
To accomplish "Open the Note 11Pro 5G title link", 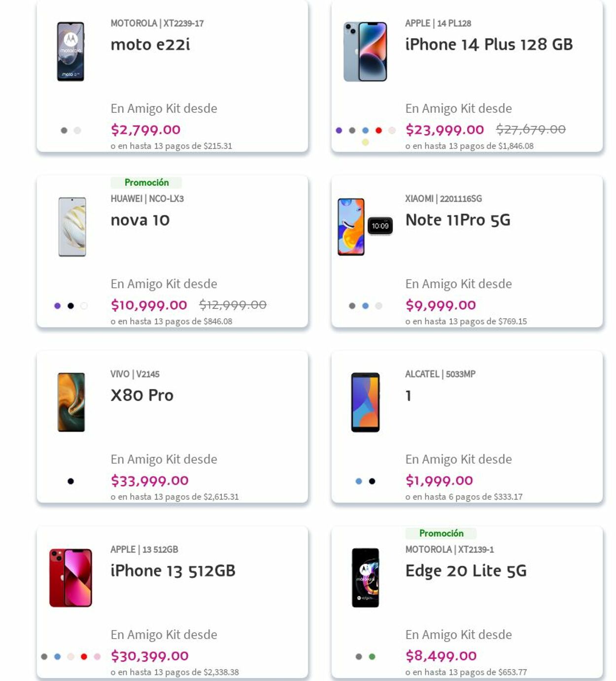I will (x=457, y=220).
